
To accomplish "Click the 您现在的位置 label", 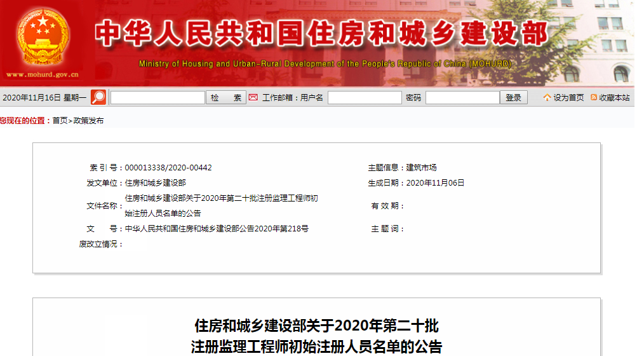I will point(24,120).
